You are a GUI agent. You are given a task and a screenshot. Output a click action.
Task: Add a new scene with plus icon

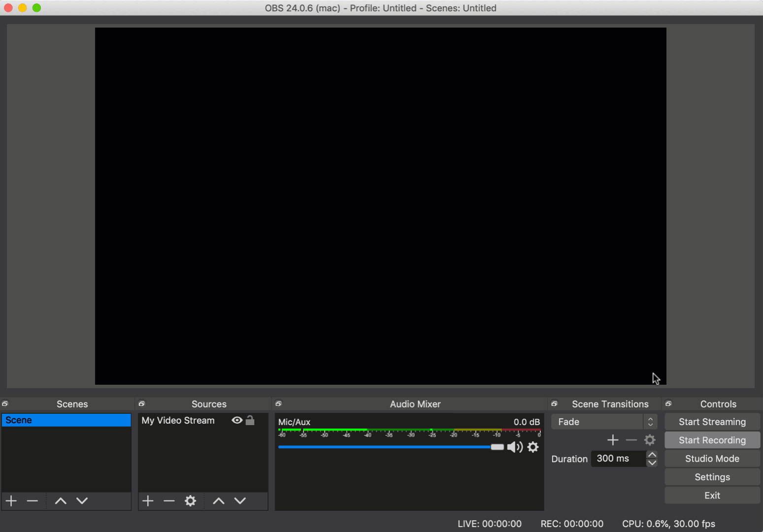tap(11, 501)
